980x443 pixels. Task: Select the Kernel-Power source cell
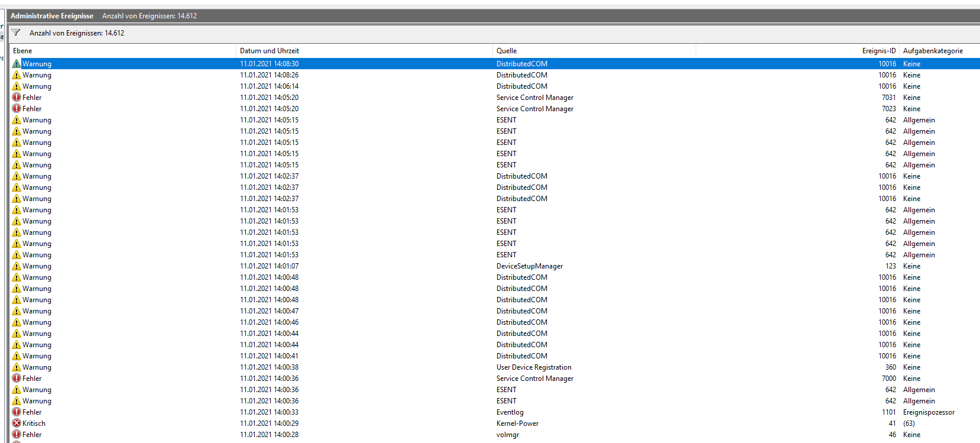517,423
